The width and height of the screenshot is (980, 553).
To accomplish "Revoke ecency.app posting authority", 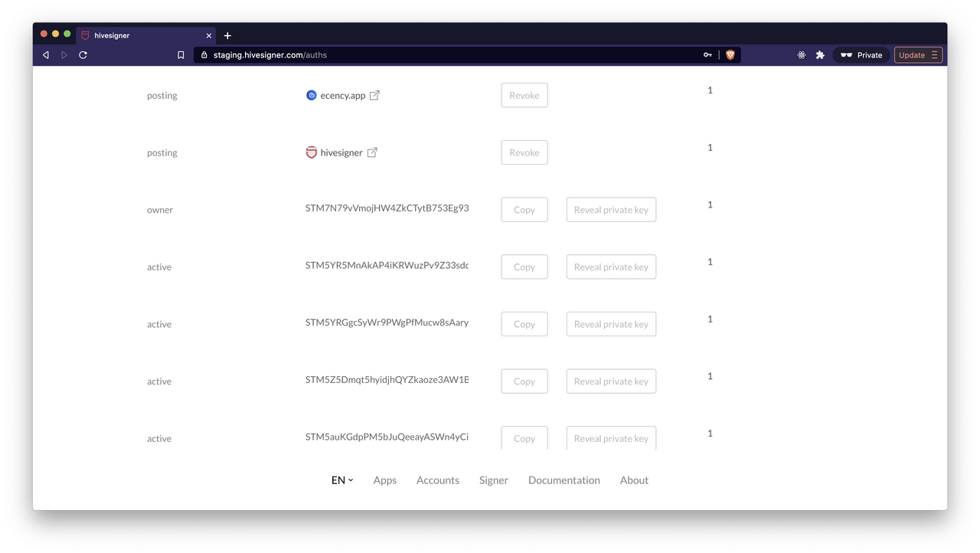I will [x=524, y=96].
